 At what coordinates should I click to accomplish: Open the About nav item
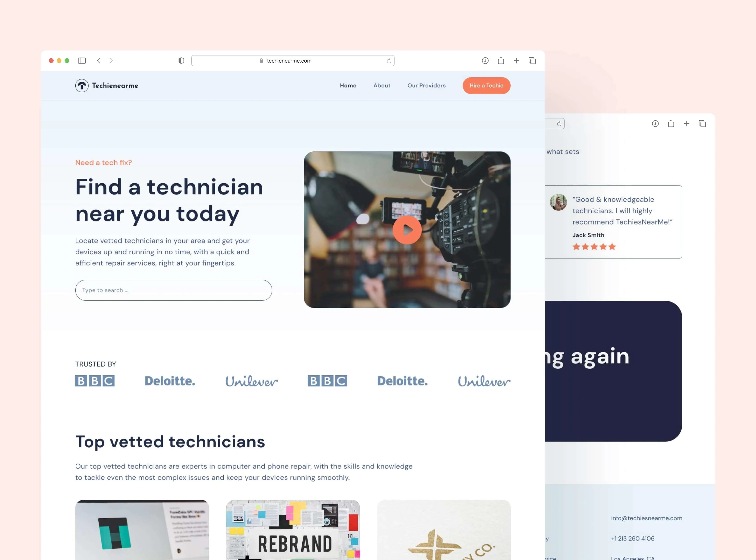[x=382, y=85]
